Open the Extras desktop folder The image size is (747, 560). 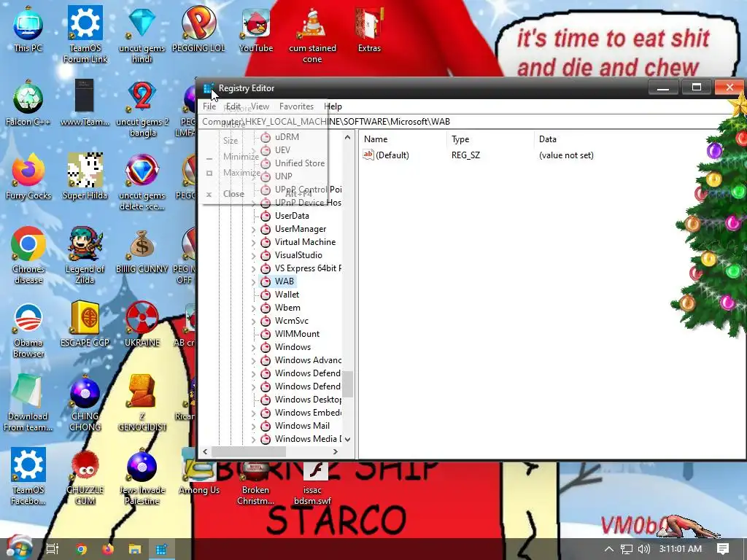pos(369,29)
